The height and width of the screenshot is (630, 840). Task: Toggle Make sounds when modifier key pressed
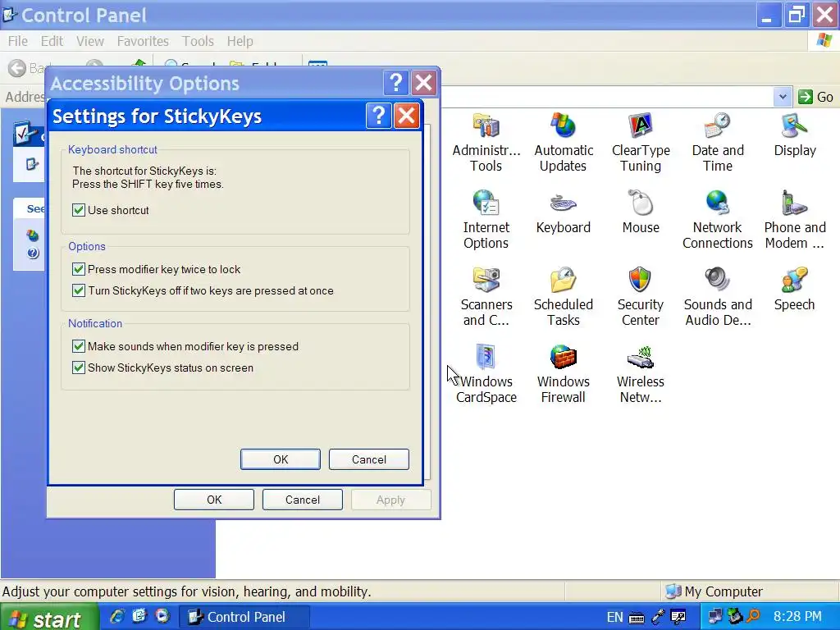(x=79, y=346)
